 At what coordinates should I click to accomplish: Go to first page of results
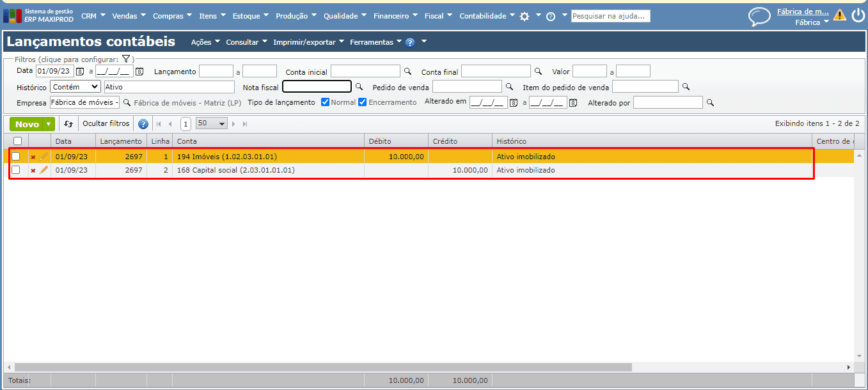tap(159, 124)
